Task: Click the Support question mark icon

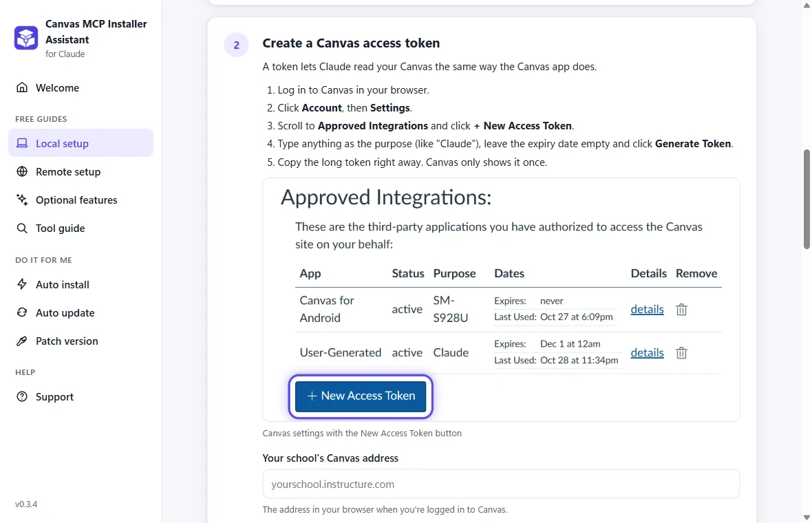Action: pos(22,396)
